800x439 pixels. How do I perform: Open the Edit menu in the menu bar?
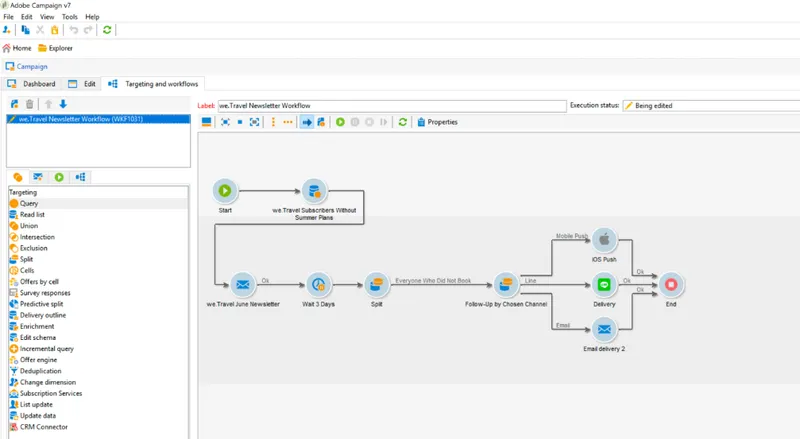pos(27,17)
